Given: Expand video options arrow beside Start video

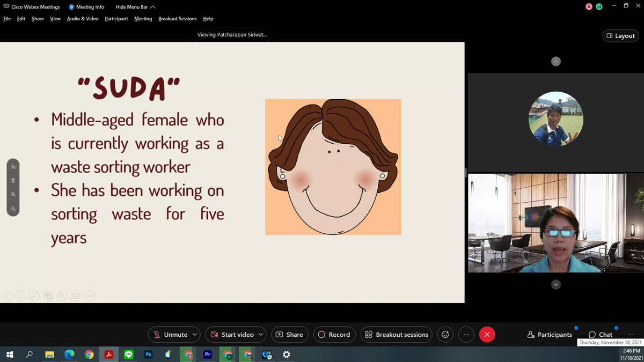Looking at the screenshot, I should (x=261, y=335).
